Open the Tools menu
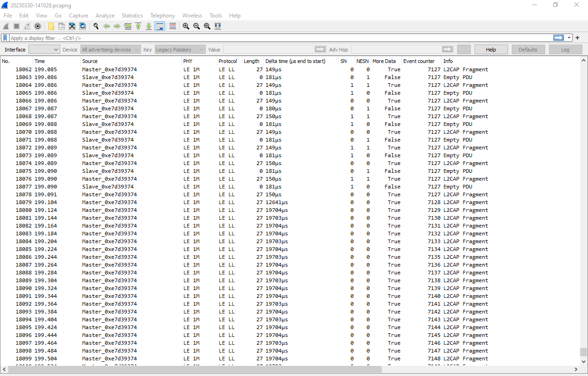 point(215,15)
